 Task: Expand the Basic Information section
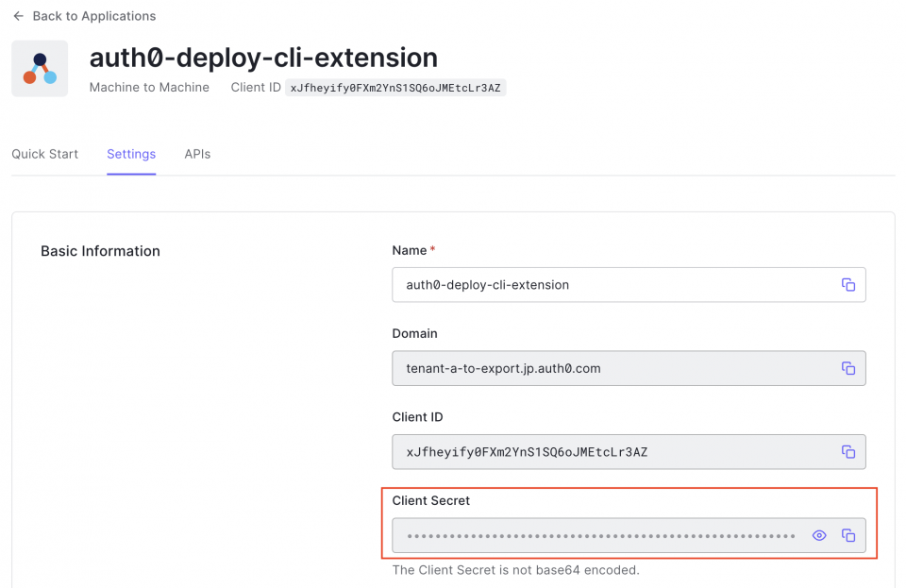(100, 250)
